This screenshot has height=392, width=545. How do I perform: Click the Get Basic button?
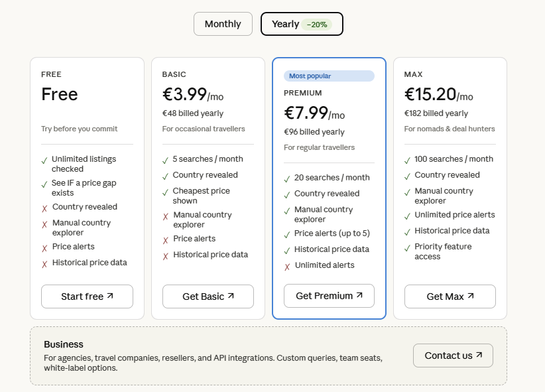pyautogui.click(x=208, y=296)
